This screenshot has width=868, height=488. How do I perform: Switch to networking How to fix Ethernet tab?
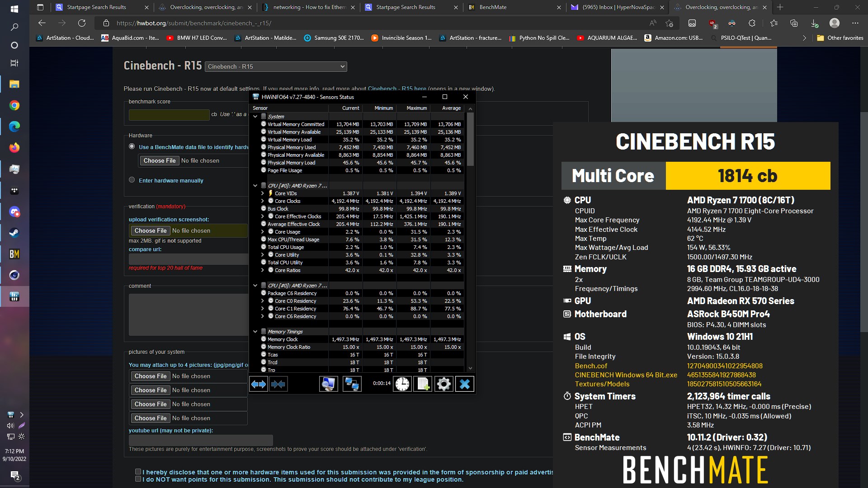point(309,7)
